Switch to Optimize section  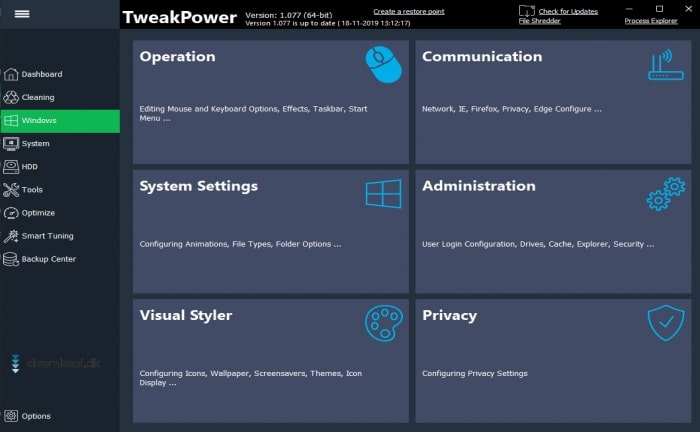[38, 213]
